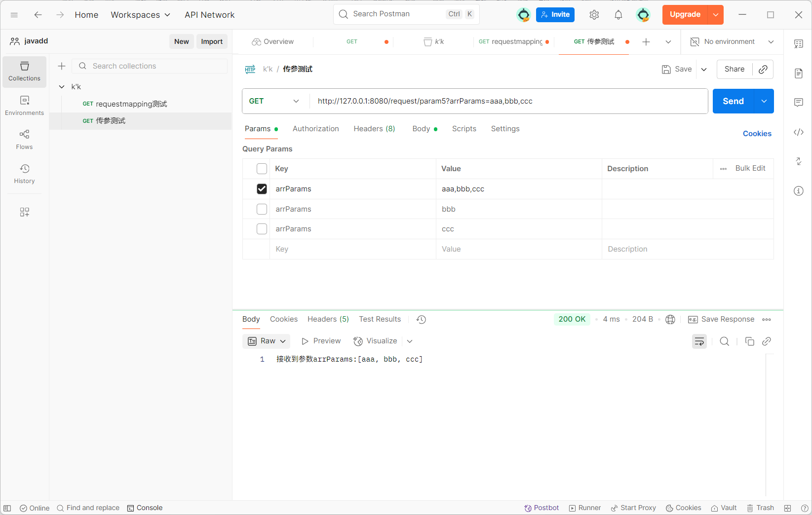The width and height of the screenshot is (812, 515).
Task: Click Save Response button
Action: point(721,320)
